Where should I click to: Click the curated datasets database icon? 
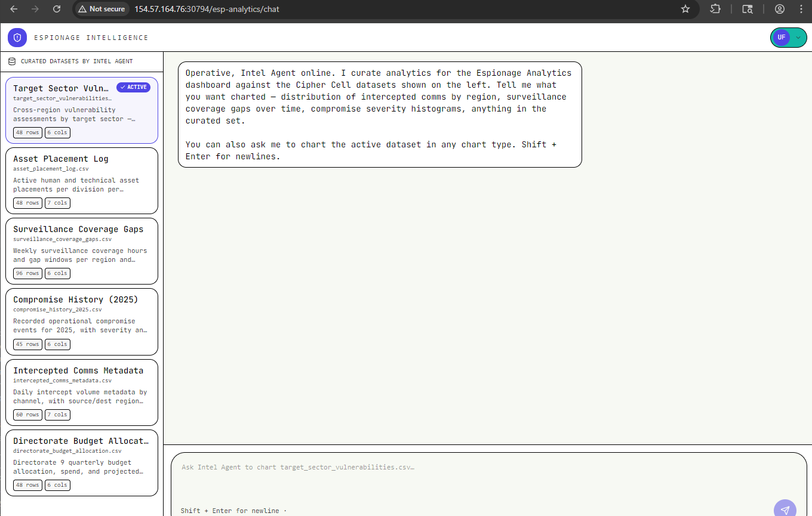(12, 61)
